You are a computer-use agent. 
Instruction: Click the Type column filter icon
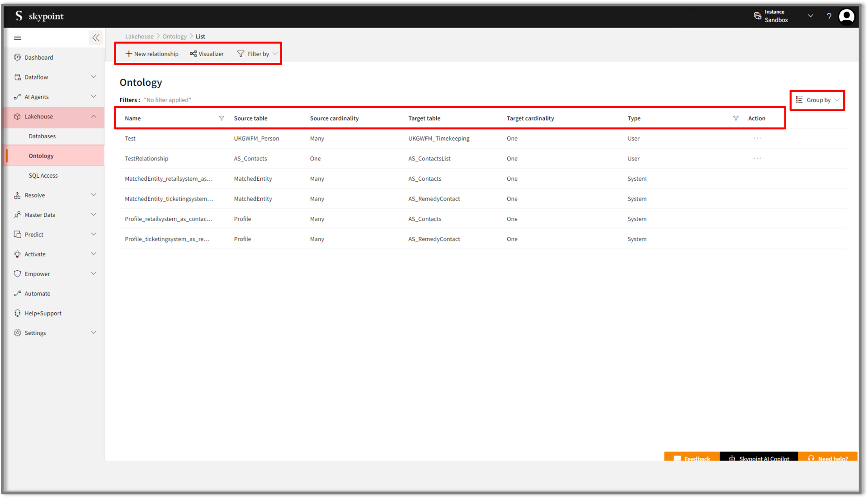point(736,118)
